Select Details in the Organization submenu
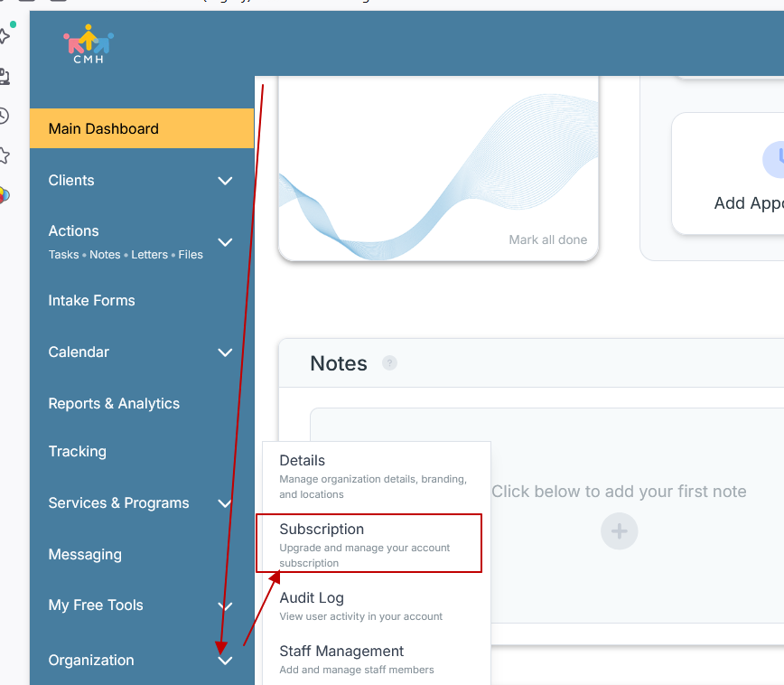The height and width of the screenshot is (685, 784). [x=302, y=461]
